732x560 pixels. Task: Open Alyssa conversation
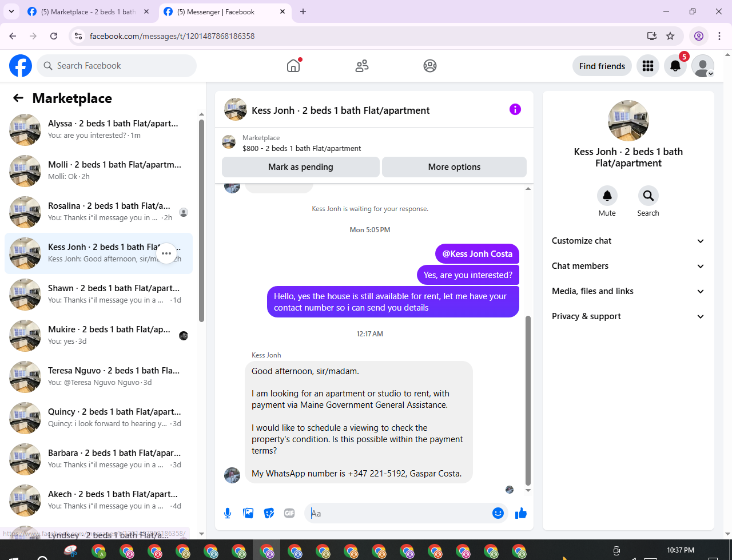[x=98, y=130]
